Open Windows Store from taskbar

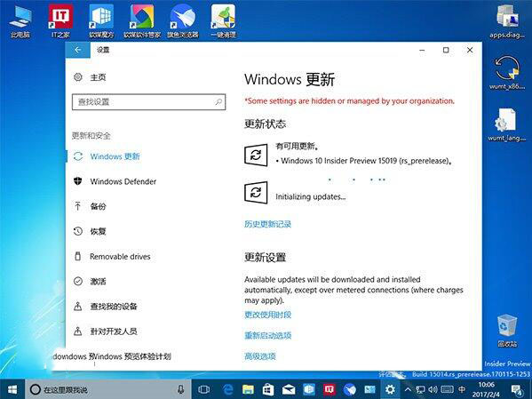(x=268, y=389)
